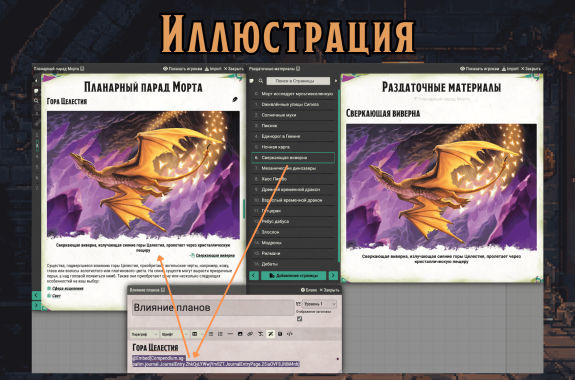Click the Добавление страницы button
Viewport: 575px width, 380px height.
point(293,275)
